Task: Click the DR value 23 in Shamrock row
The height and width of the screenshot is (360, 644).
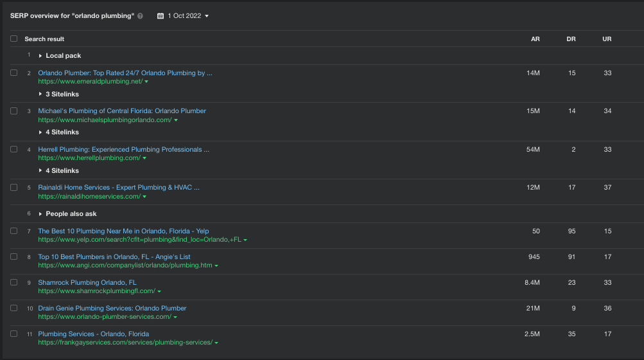Action: [x=571, y=283]
